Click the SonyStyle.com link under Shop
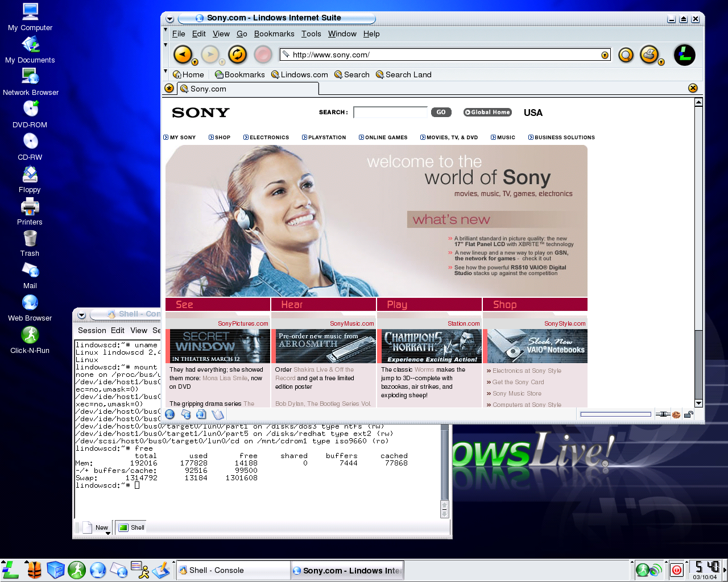The image size is (728, 582). point(565,323)
